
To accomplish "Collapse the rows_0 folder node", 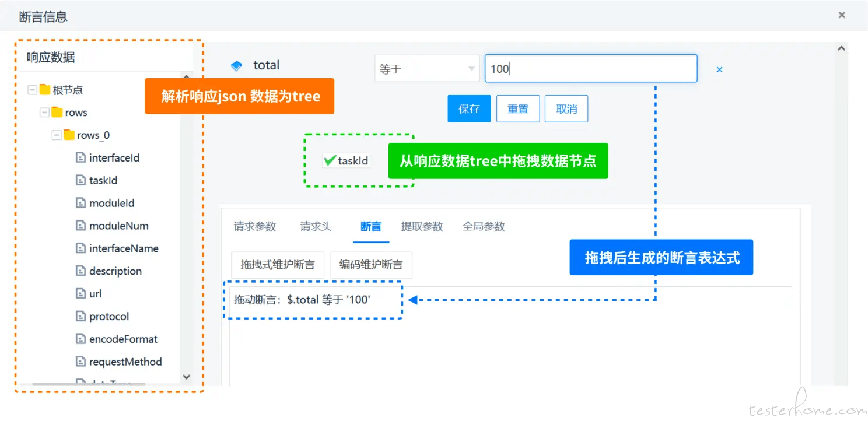I will 57,135.
